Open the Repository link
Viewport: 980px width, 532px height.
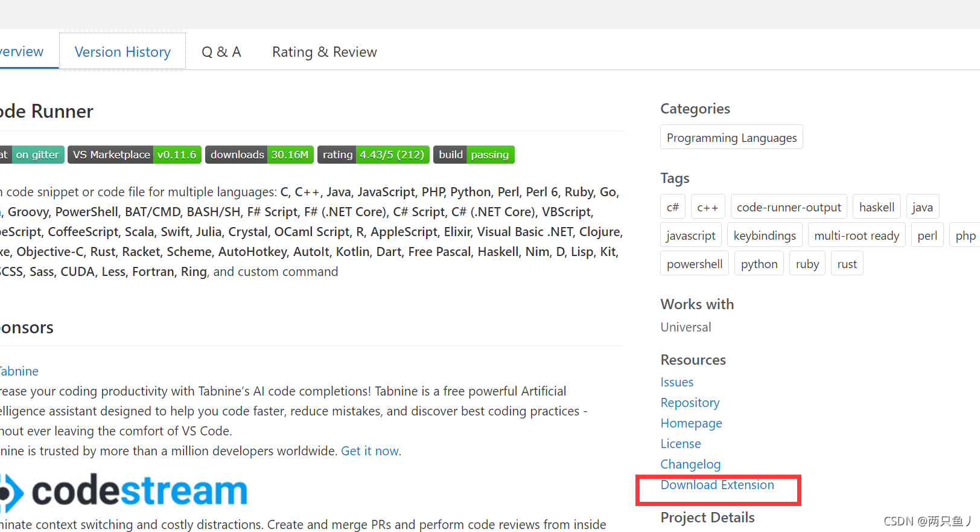point(690,403)
